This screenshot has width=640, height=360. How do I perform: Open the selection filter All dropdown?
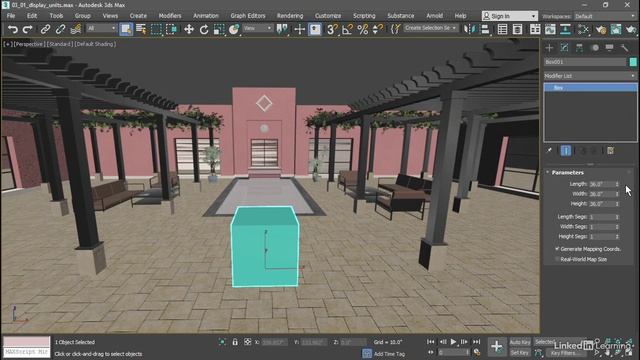pyautogui.click(x=101, y=28)
